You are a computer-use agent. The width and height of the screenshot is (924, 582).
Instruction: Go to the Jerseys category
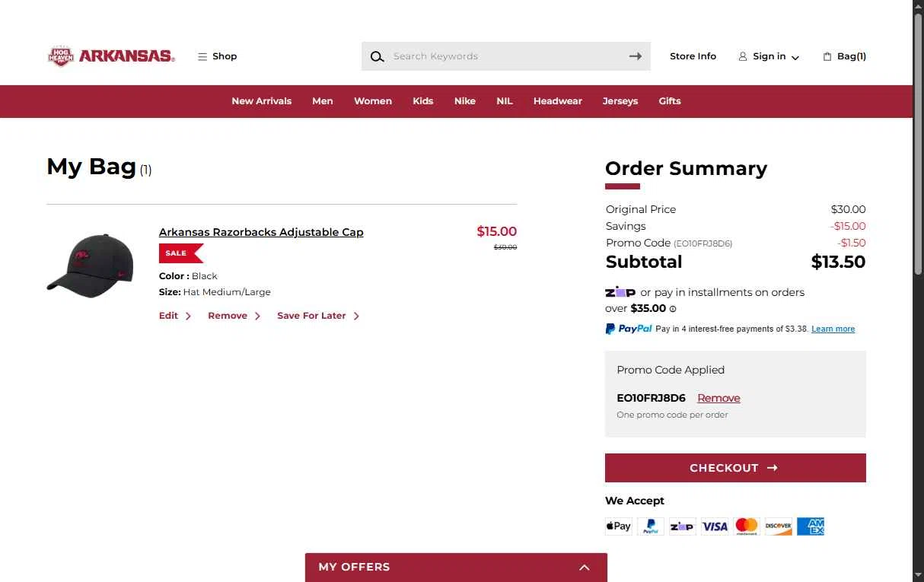coord(620,101)
